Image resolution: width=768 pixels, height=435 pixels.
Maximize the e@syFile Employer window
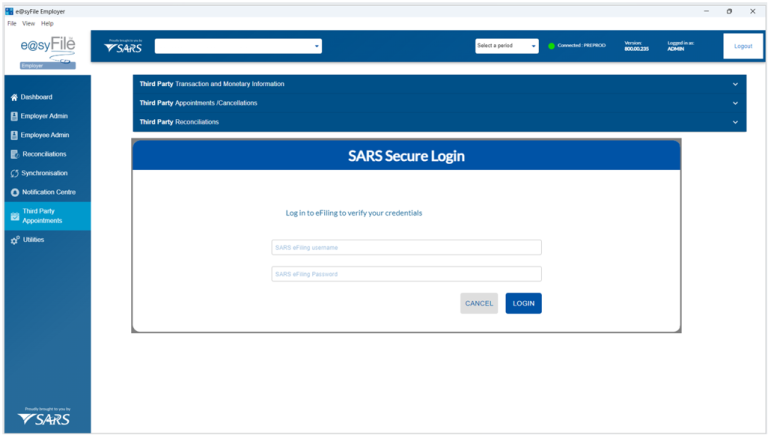tap(729, 11)
